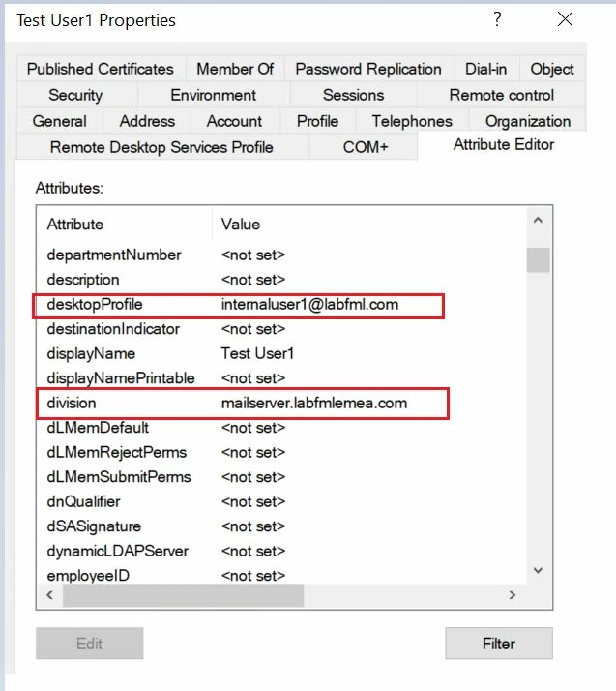
Task: Click the Test User1 value cell
Action: 257,354
